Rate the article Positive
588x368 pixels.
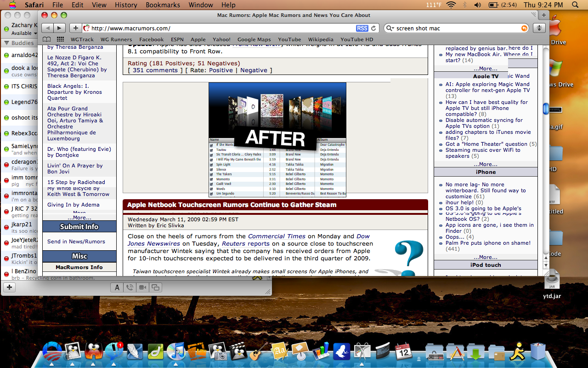coord(221,70)
